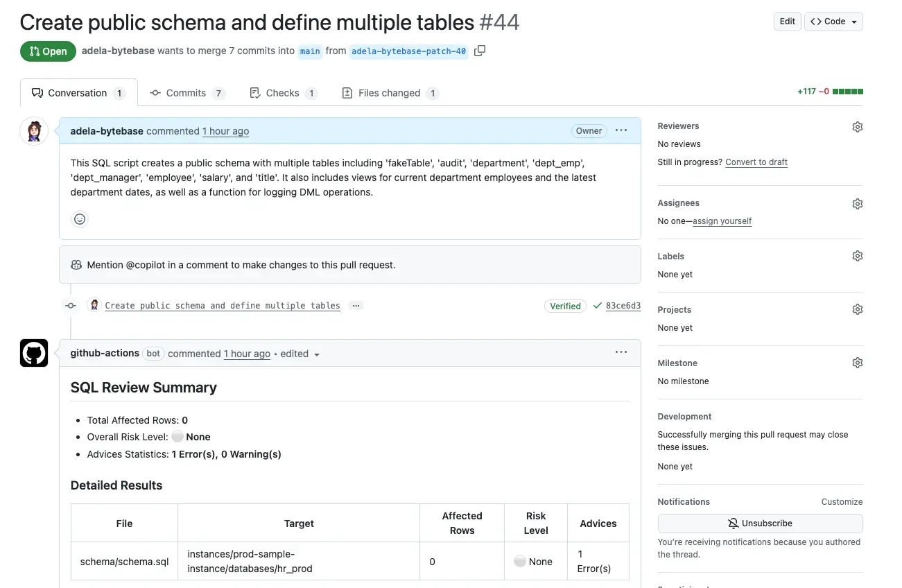Click Edit title button
Image resolution: width=902 pixels, height=588 pixels.
tap(787, 21)
